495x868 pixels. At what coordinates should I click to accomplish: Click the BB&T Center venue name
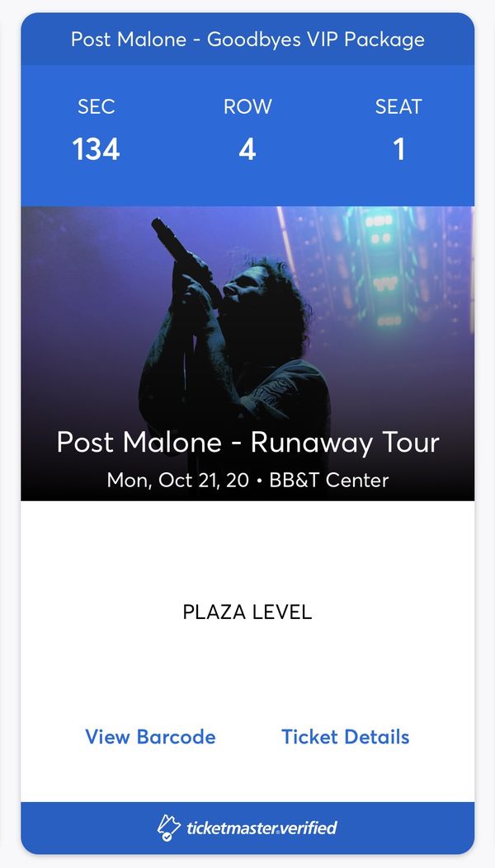pyautogui.click(x=328, y=480)
